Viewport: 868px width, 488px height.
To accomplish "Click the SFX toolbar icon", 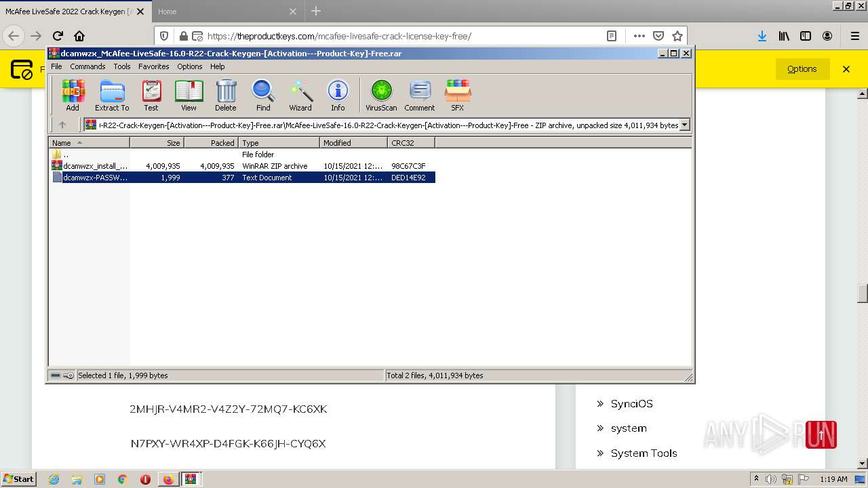I will (458, 95).
